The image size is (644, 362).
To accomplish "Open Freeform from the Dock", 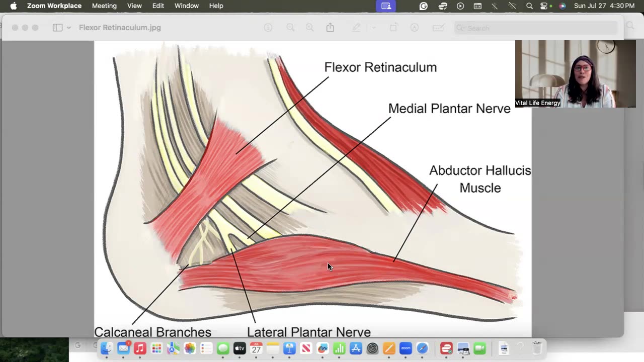I will coord(323,348).
